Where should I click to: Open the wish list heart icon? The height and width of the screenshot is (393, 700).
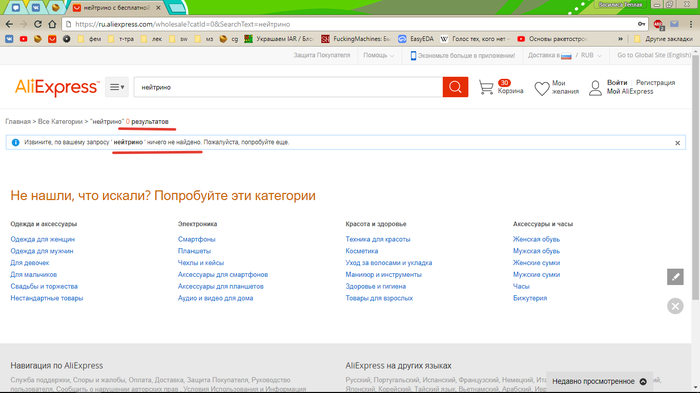[x=542, y=88]
